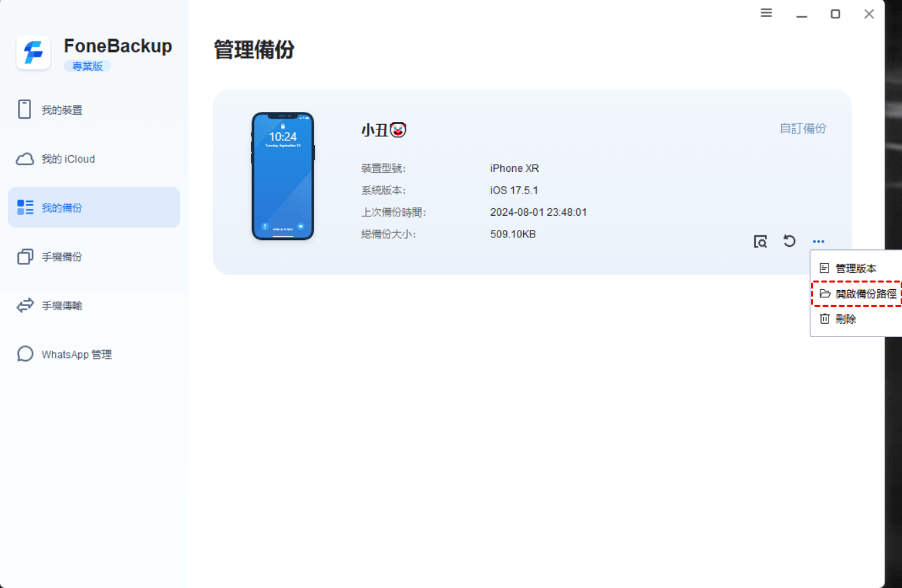Click the folder icon beside 開啟備份路徑
Screen dimensions: 902x588
[x=824, y=294]
